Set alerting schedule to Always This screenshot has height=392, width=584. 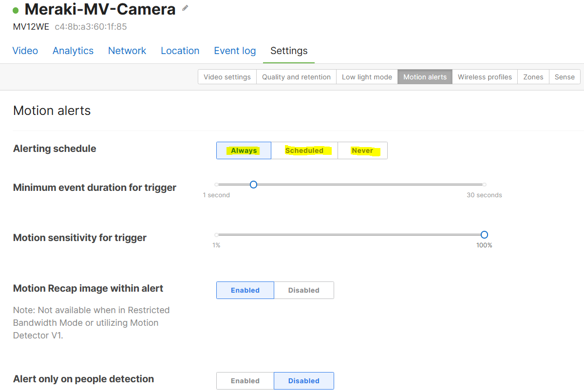pyautogui.click(x=244, y=150)
